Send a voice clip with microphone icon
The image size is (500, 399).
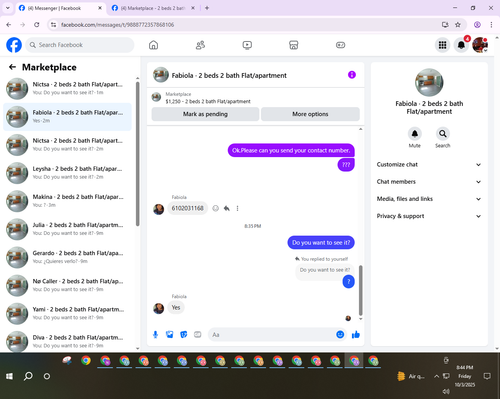tap(155, 334)
